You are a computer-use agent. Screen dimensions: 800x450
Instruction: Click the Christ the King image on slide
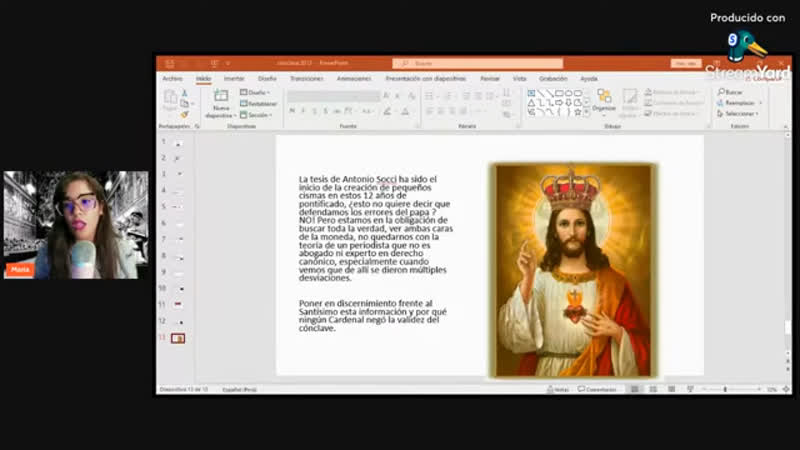(573, 270)
